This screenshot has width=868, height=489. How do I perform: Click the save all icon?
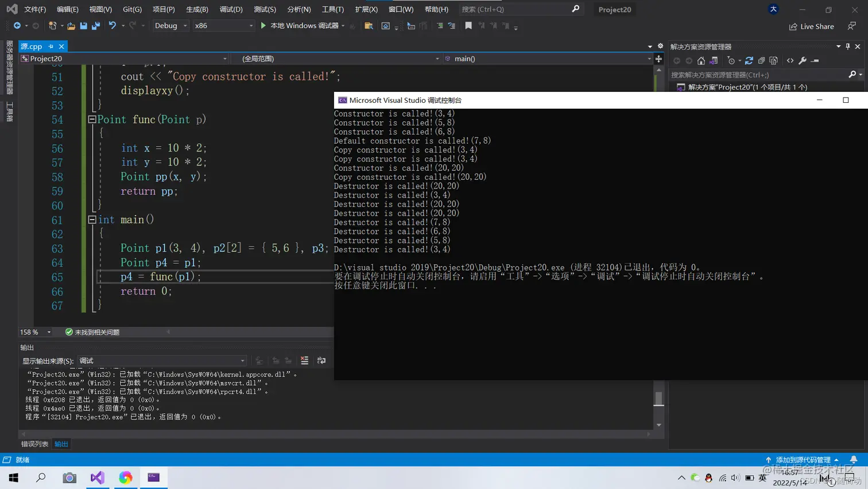pyautogui.click(x=96, y=26)
